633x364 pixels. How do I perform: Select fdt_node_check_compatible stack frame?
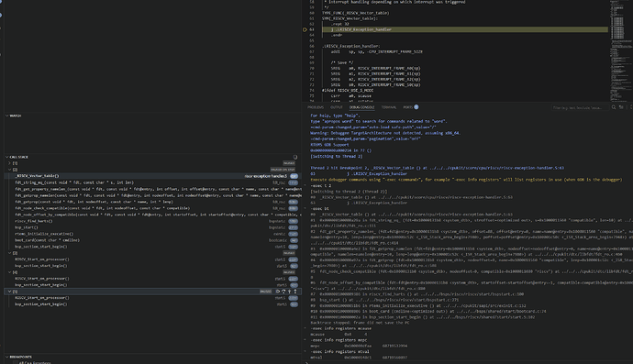pyautogui.click(x=102, y=208)
